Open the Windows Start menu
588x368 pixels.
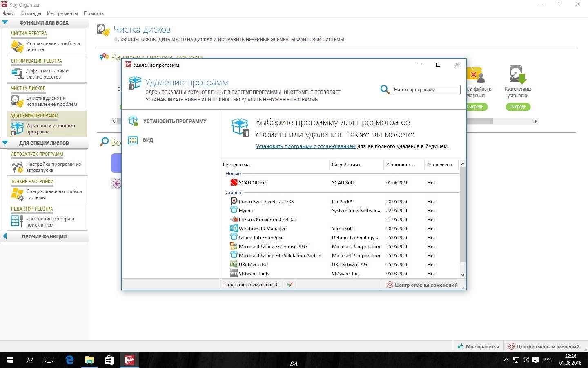pyautogui.click(x=10, y=360)
